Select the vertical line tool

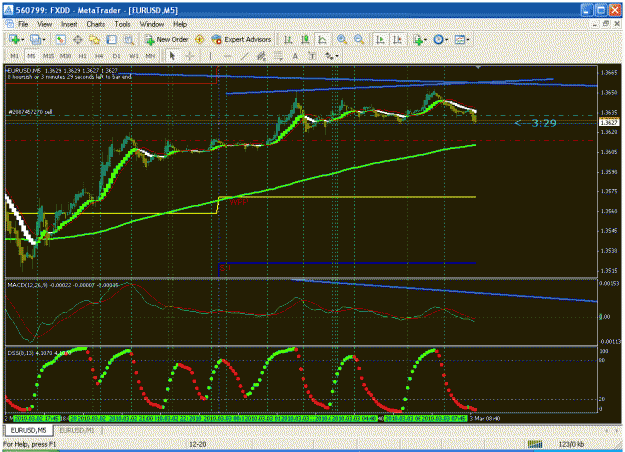pos(210,56)
